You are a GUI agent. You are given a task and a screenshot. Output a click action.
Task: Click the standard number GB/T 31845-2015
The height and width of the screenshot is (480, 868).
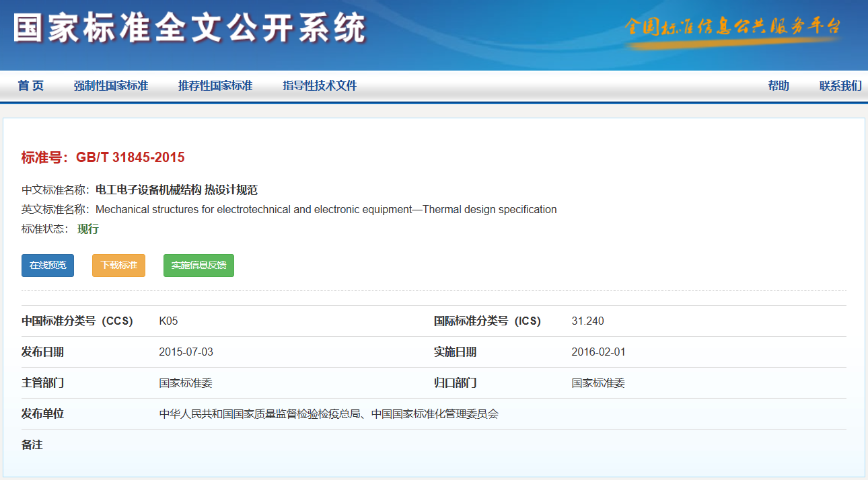tap(130, 157)
